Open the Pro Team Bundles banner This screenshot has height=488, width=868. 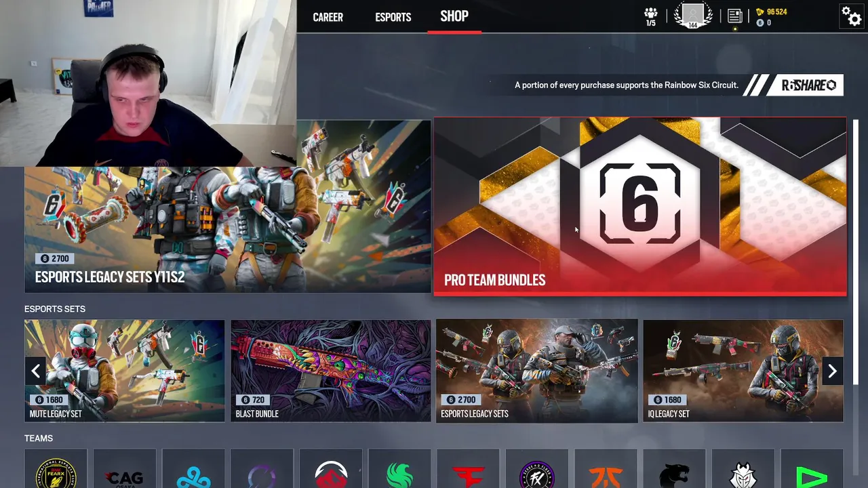(640, 207)
